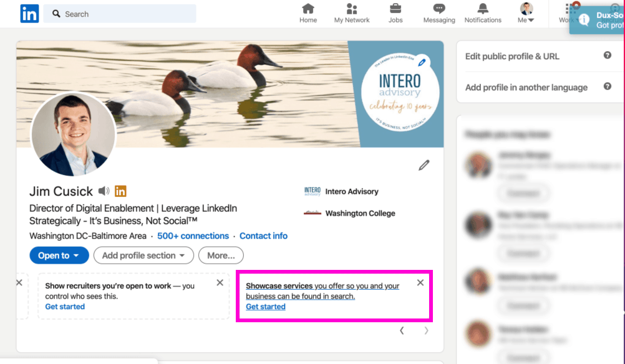Open Messaging
Screen dimensions: 625x364
pyautogui.click(x=439, y=14)
